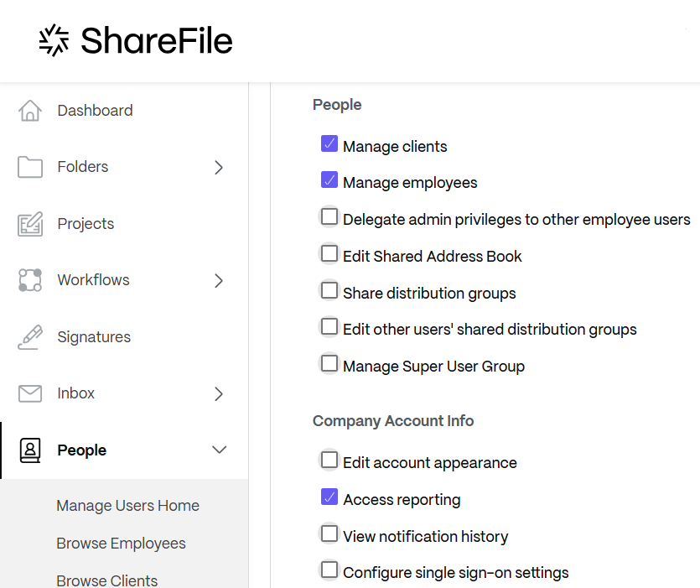The width and height of the screenshot is (700, 588).
Task: Uncheck Manage clients permission
Action: click(x=329, y=143)
